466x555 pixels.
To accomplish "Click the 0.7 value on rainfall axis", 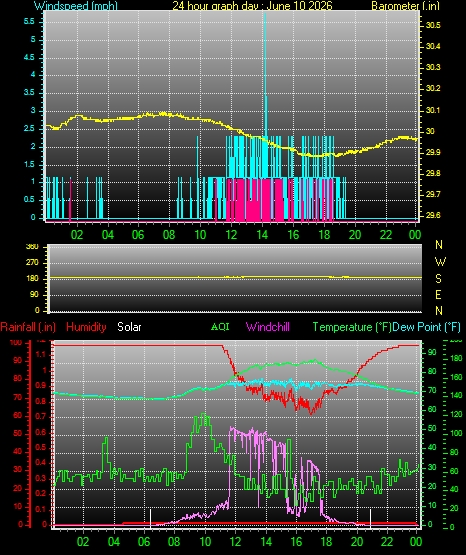I will pos(41,416).
